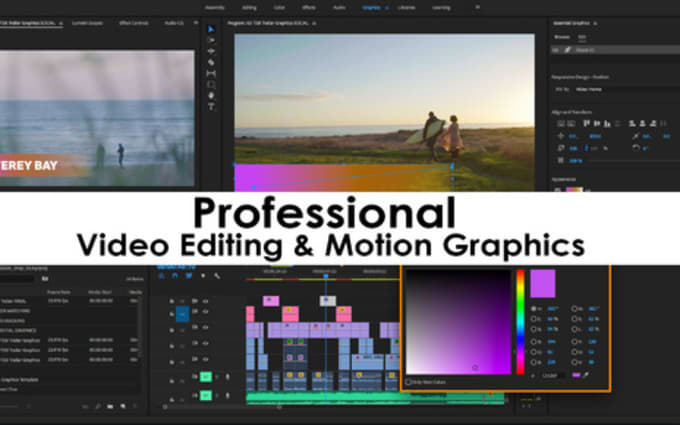Open the Browse tab in Essential Graphics
The image size is (680, 425).
[562, 37]
